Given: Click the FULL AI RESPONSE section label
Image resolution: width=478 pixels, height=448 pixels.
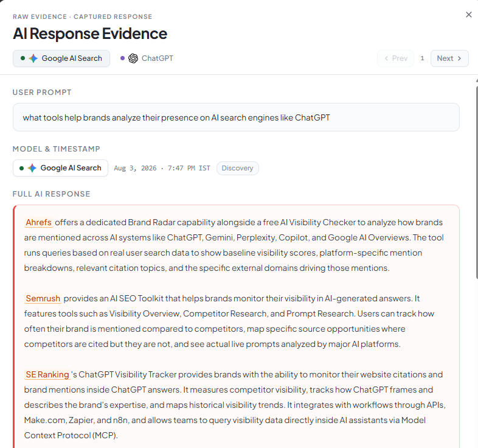Looking at the screenshot, I should pyautogui.click(x=52, y=194).
